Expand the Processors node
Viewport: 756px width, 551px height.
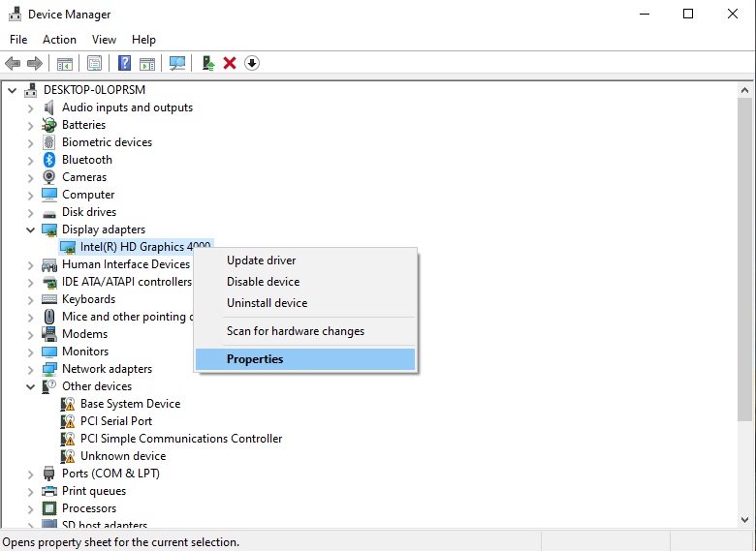click(x=30, y=508)
